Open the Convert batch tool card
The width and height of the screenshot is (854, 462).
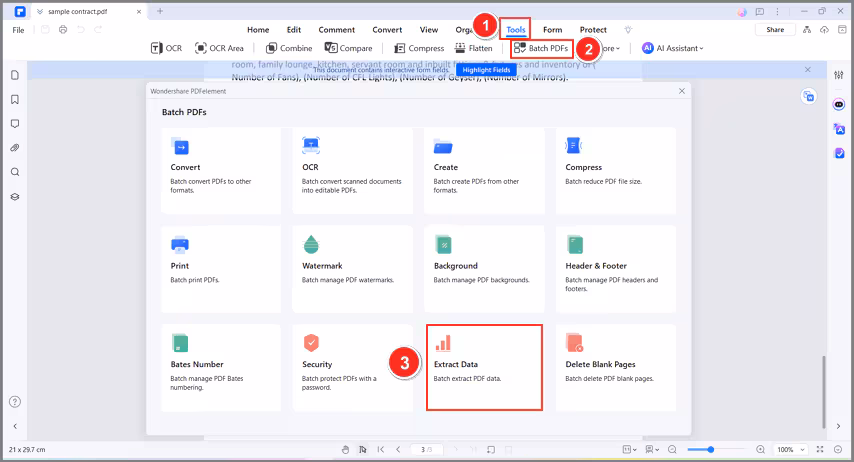[x=221, y=171]
